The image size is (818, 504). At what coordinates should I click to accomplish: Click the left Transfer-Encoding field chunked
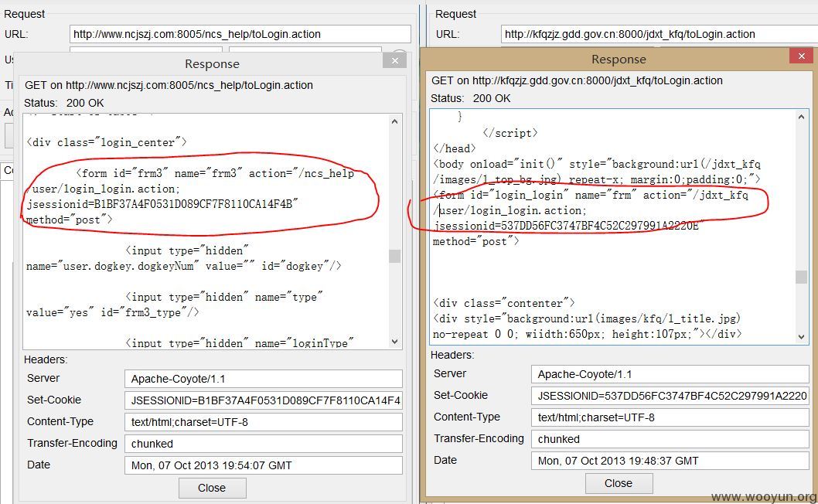(x=264, y=444)
